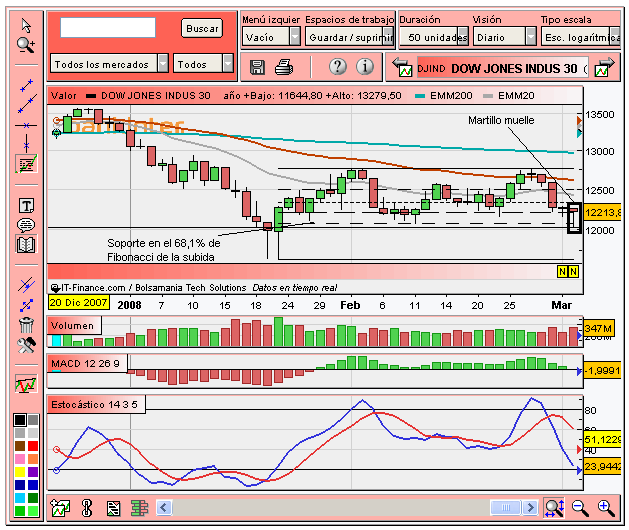Pick the orange color swatch
Screen dimensions: 629x530
(x=33, y=459)
